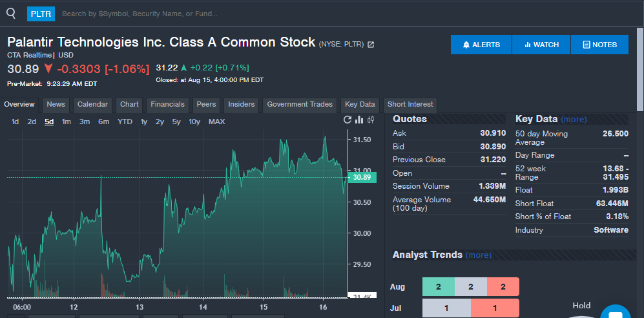Click the Aug gray analyst count 2

(471, 287)
